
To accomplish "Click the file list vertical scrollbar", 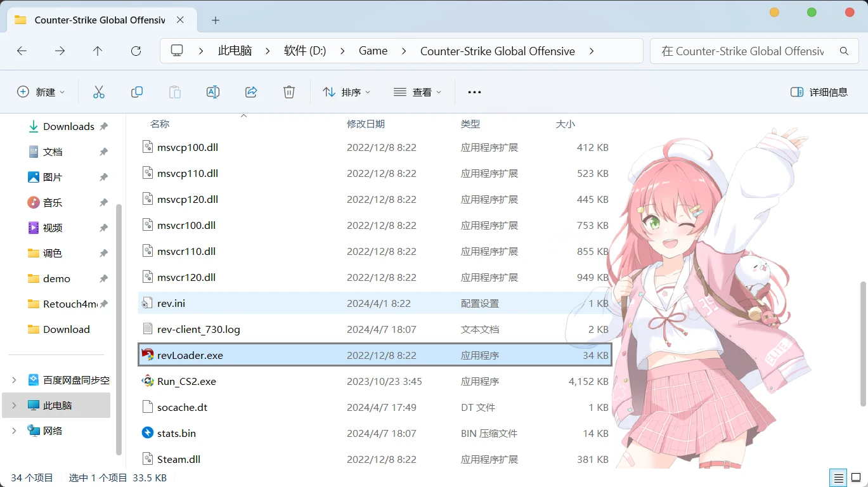I will [x=862, y=343].
